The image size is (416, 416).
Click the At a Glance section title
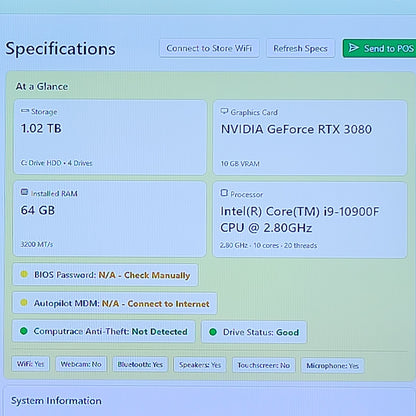tap(42, 87)
